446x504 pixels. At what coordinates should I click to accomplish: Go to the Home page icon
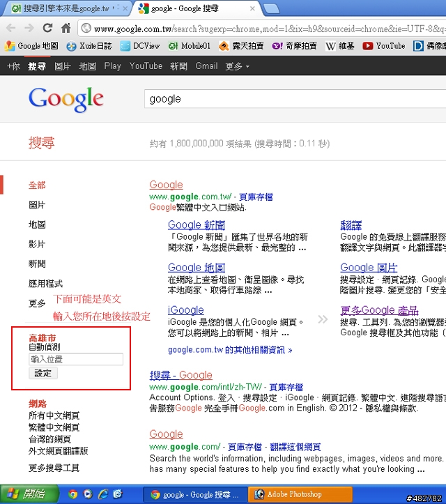pyautogui.click(x=66, y=29)
